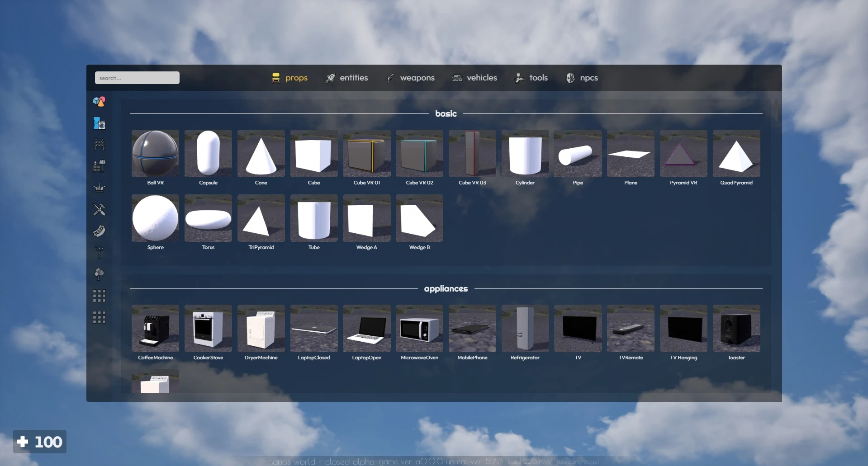This screenshot has height=466, width=868.
Task: Select the Cube VR 01 prop thumbnail
Action: click(x=366, y=154)
